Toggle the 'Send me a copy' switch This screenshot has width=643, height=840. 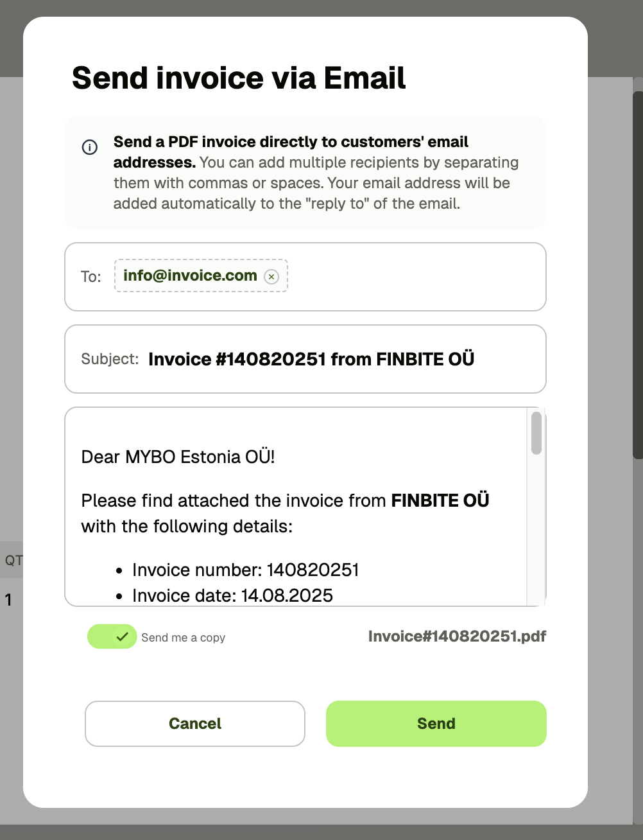[112, 636]
